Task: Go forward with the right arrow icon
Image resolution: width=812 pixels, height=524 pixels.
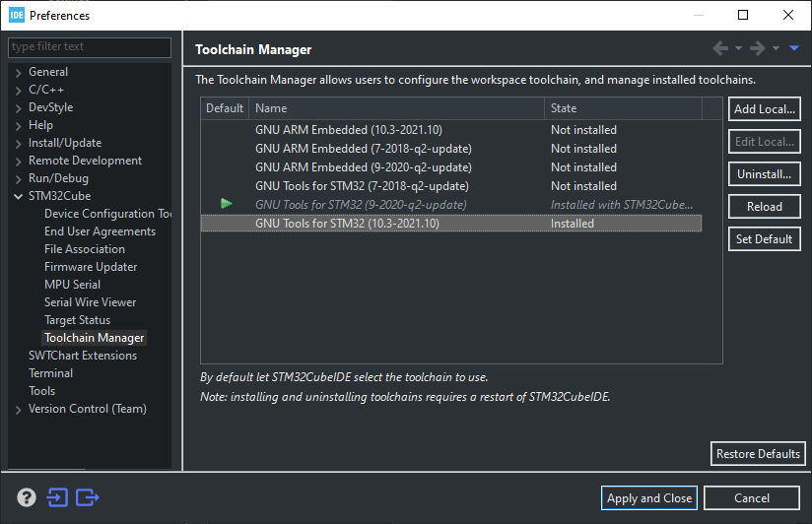Action: 758,48
